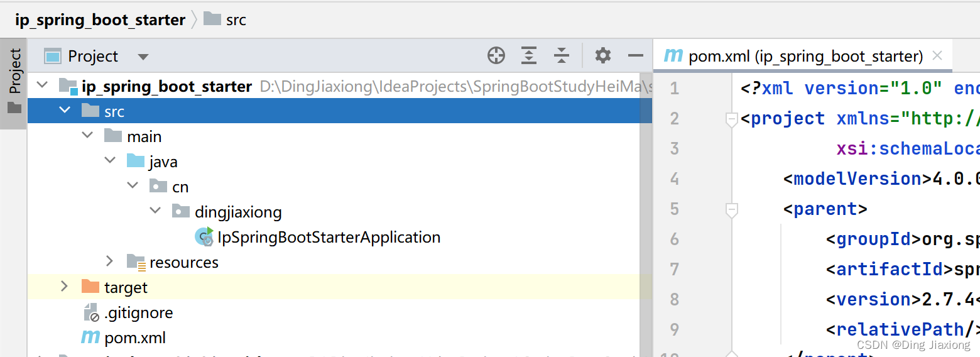Collapse the main folder chevron

pos(87,136)
